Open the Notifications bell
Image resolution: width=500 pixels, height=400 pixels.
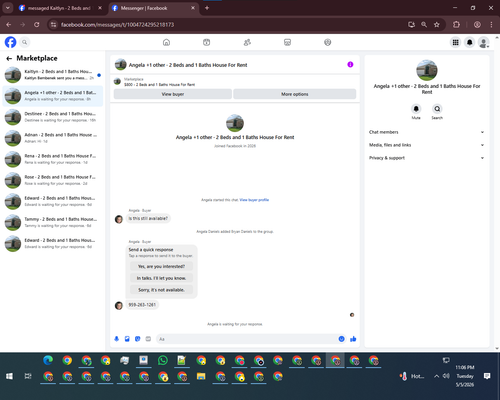(469, 42)
